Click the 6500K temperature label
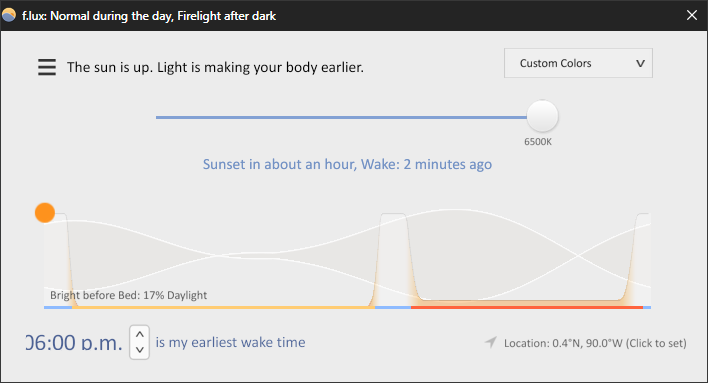Image resolution: width=708 pixels, height=383 pixels. click(x=538, y=142)
